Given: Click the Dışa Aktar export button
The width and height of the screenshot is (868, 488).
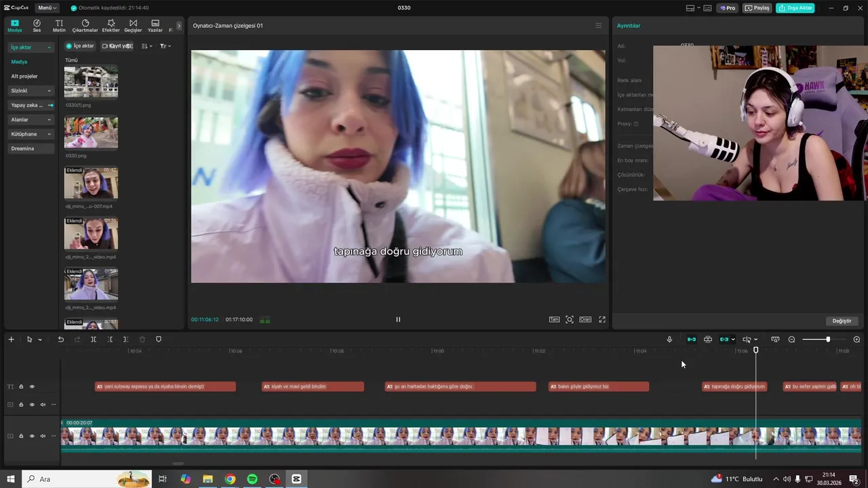Looking at the screenshot, I should (795, 8).
